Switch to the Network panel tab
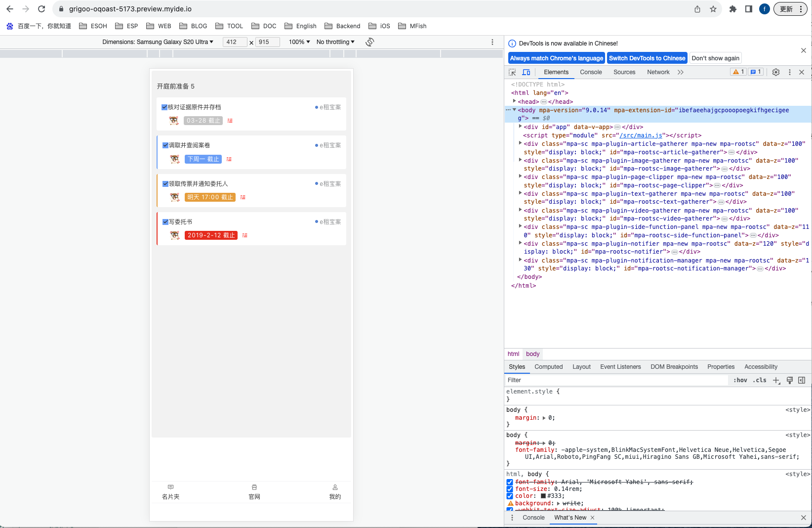This screenshot has height=528, width=812. [658, 72]
